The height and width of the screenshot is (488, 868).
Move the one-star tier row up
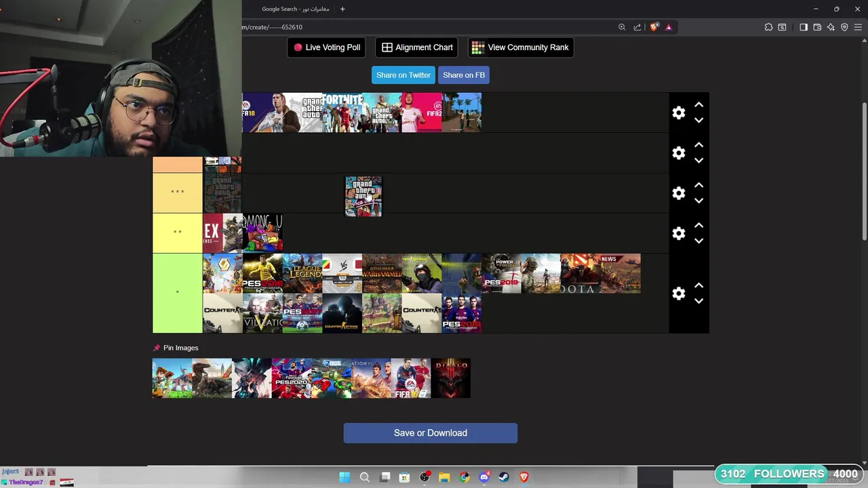(x=698, y=285)
